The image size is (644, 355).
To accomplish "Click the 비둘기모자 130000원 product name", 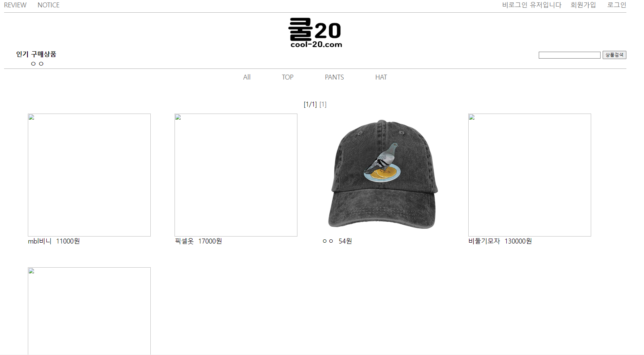I will pyautogui.click(x=500, y=241).
